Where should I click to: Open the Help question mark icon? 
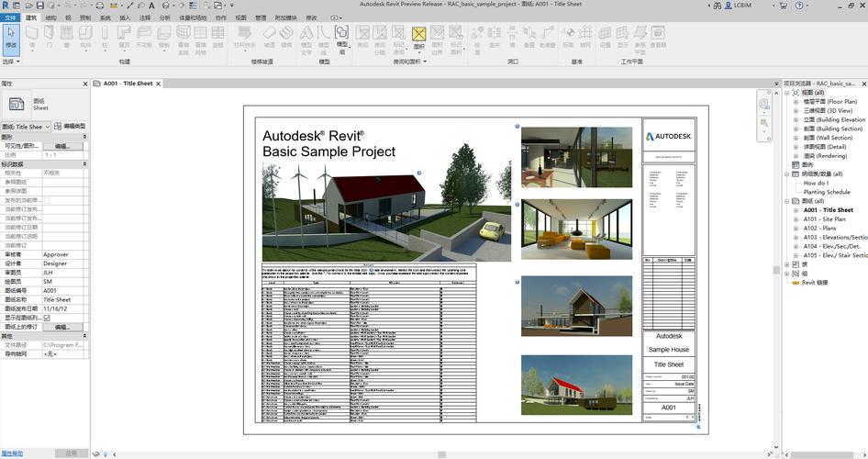coord(799,5)
